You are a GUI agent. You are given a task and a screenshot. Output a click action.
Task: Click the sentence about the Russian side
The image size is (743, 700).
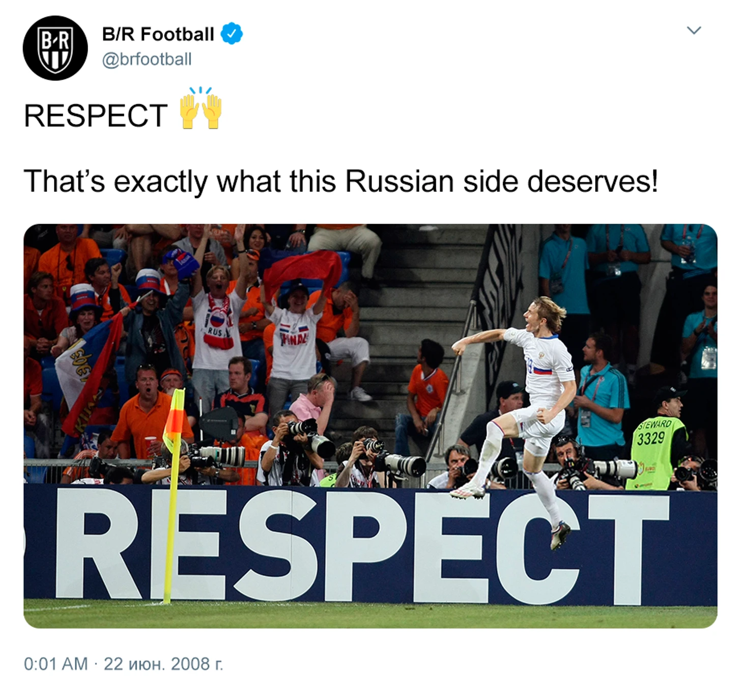tap(341, 181)
